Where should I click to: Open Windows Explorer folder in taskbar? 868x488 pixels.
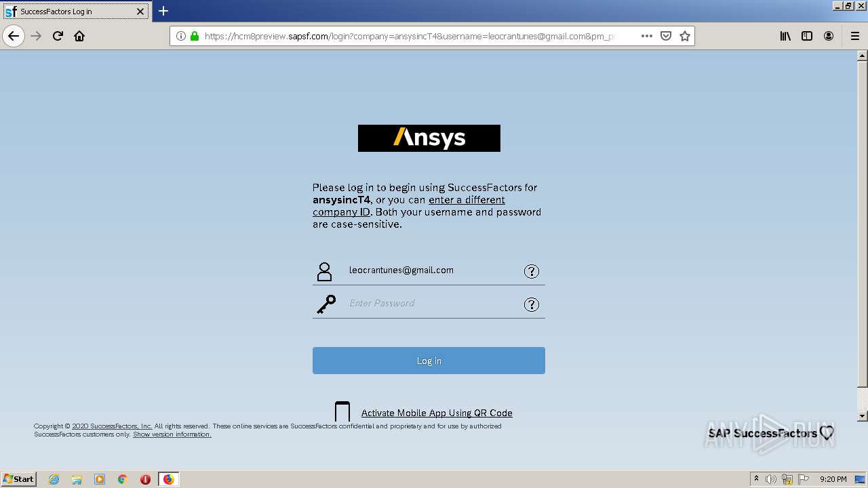tap(77, 479)
